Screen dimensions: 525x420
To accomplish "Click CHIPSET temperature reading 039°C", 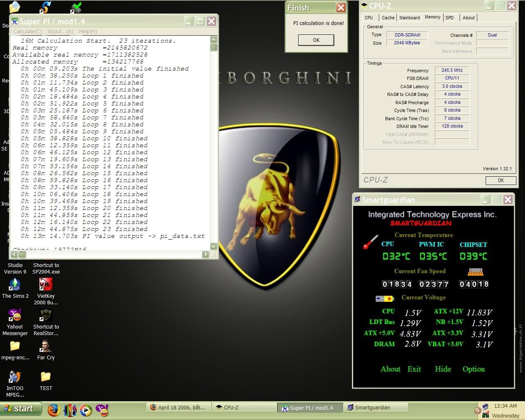I will [x=473, y=256].
